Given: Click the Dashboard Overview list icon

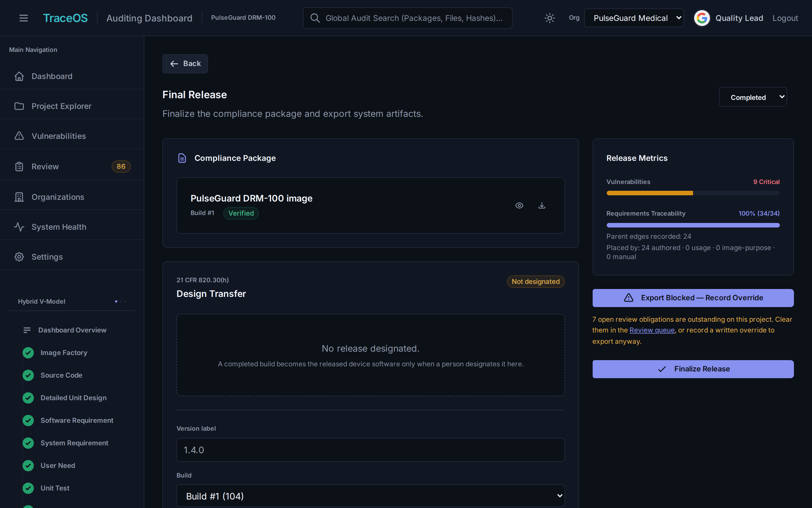Looking at the screenshot, I should [27, 330].
